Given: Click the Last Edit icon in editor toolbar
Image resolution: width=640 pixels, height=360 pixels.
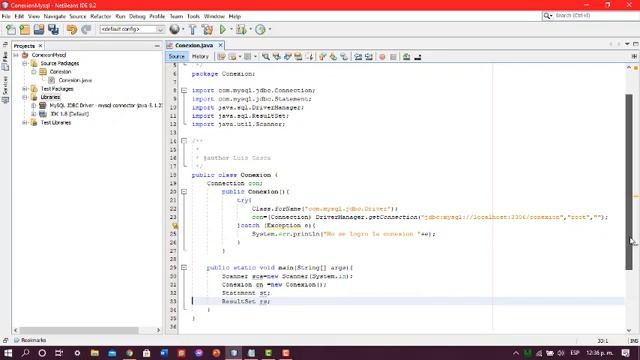Looking at the screenshot, I should click(x=221, y=57).
